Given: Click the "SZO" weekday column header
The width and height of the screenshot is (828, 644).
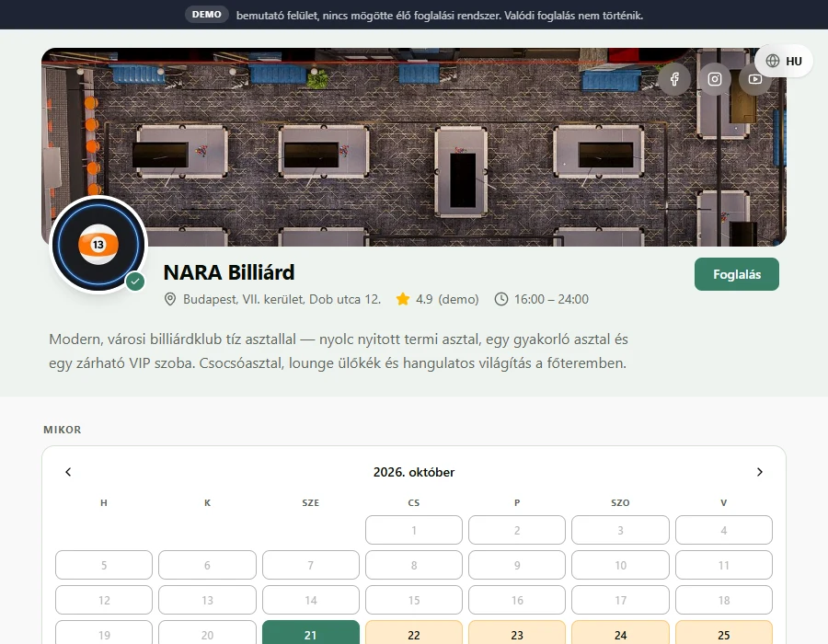Looking at the screenshot, I should point(620,502).
